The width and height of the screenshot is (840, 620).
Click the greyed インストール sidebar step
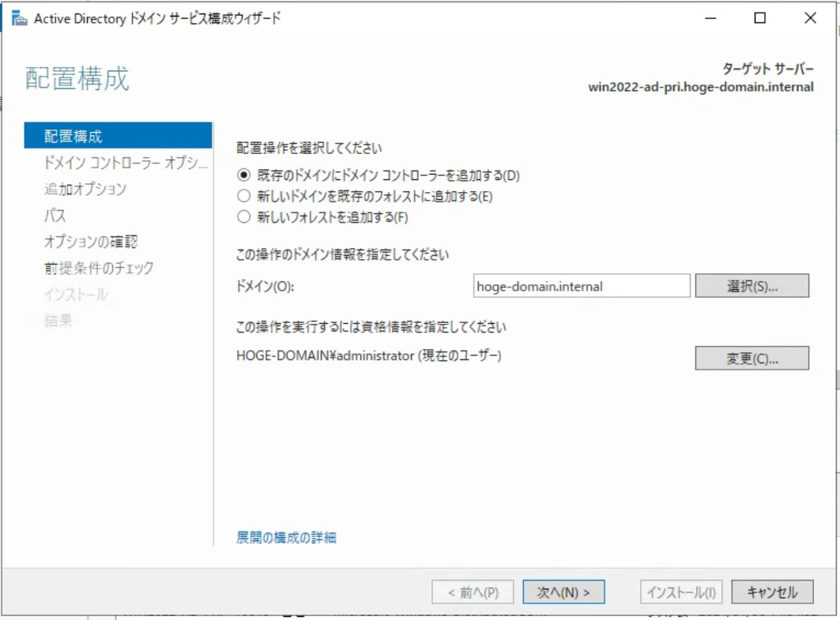click(76, 294)
